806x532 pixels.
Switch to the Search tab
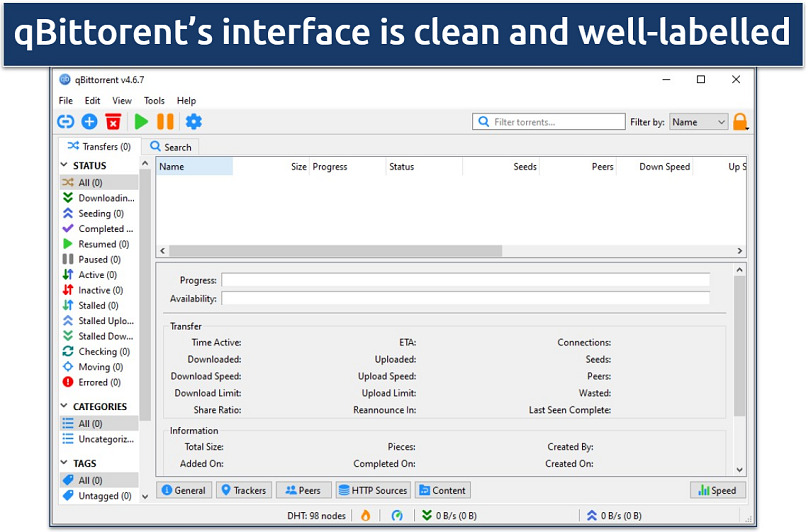(x=171, y=147)
